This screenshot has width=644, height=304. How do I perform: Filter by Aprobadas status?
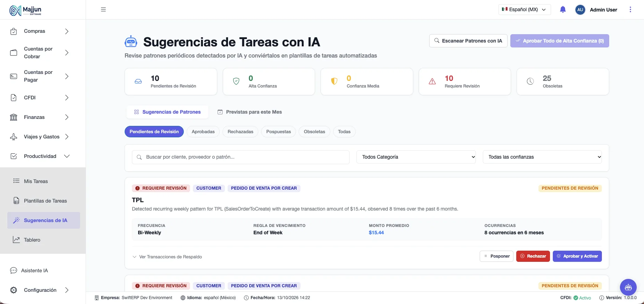[203, 132]
